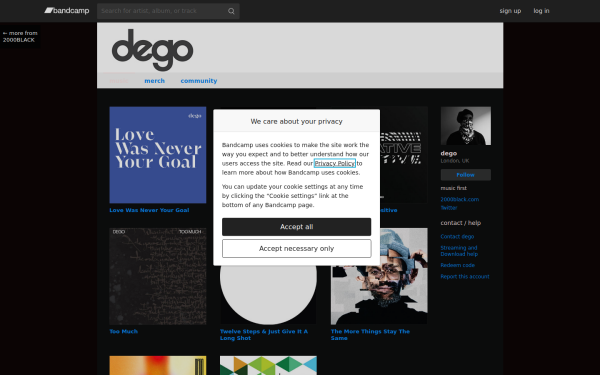Click the Contact dego link

[457, 236]
